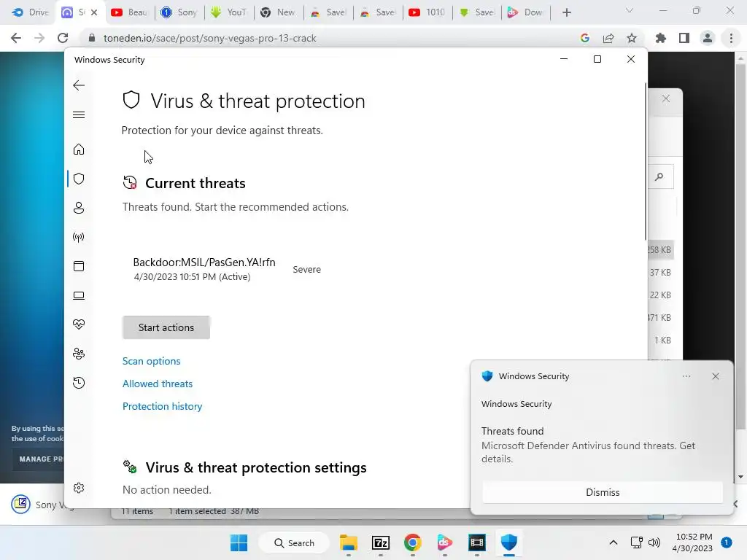Bookmark this page with star icon

click(x=632, y=38)
